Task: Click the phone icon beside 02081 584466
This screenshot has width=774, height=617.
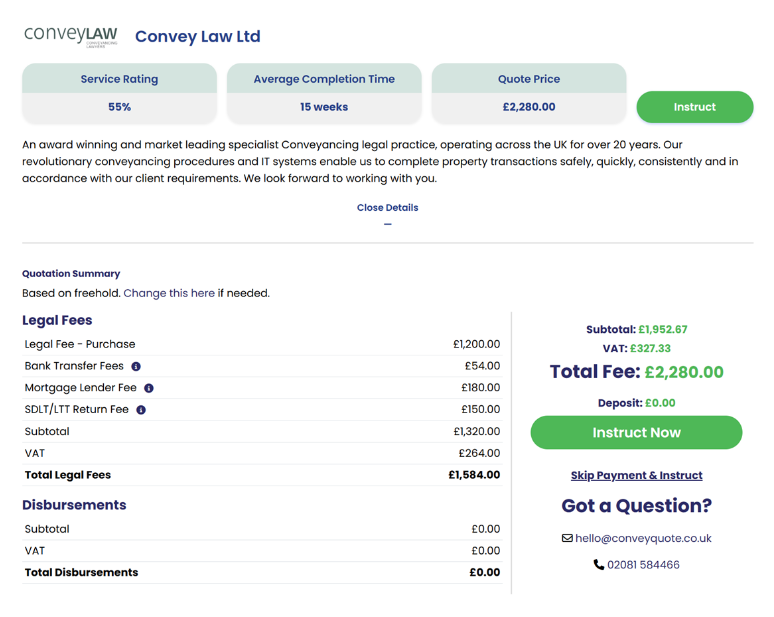Action: [x=599, y=565]
